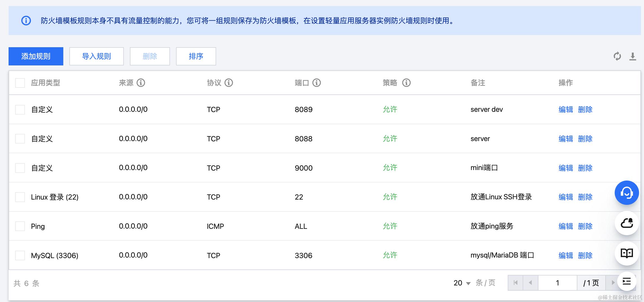Viewport: 644px width, 302px height.
Task: Tick the Ping rule checkbox
Action: pos(20,226)
